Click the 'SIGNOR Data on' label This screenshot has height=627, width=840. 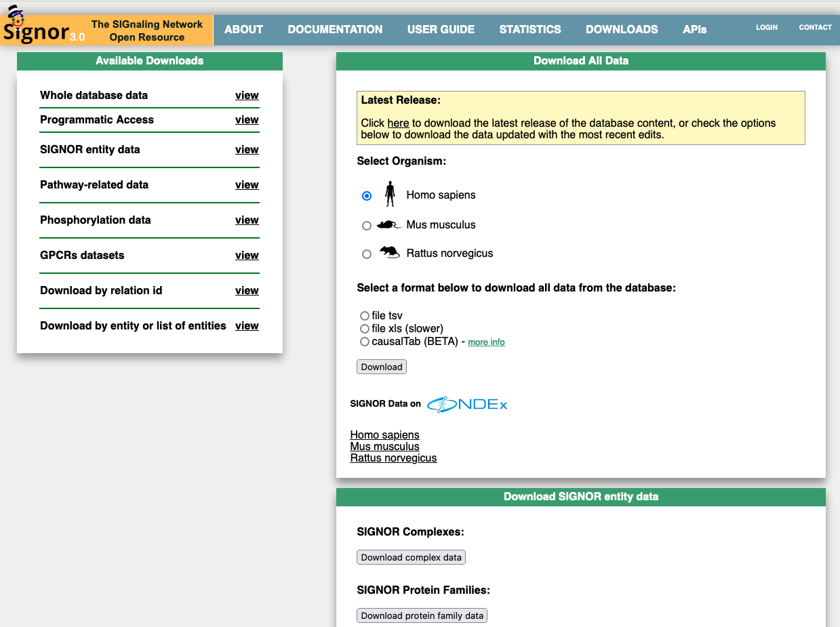click(x=385, y=404)
